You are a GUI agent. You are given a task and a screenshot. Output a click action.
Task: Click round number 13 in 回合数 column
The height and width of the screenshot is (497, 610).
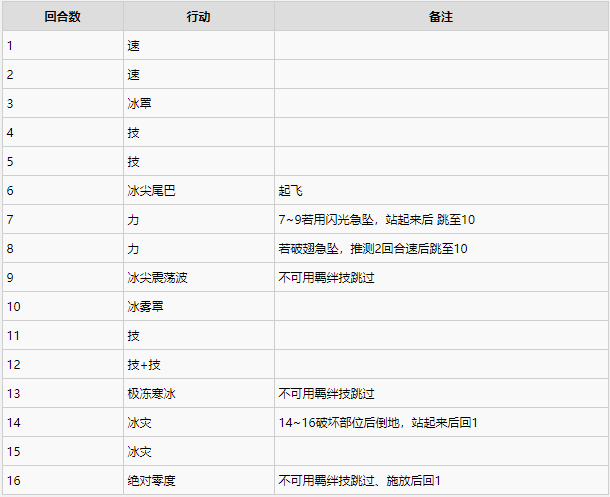13,394
